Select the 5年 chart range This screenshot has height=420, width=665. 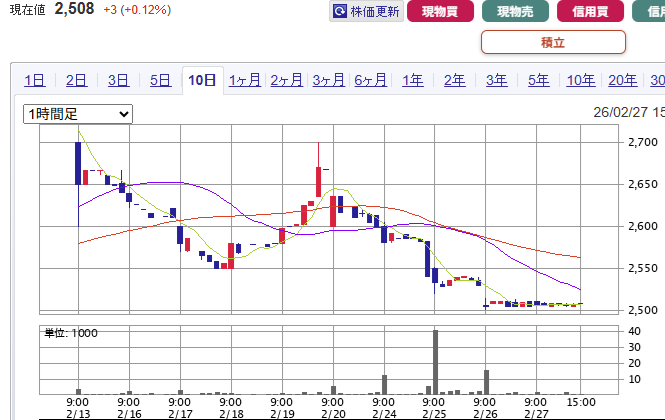pos(538,81)
